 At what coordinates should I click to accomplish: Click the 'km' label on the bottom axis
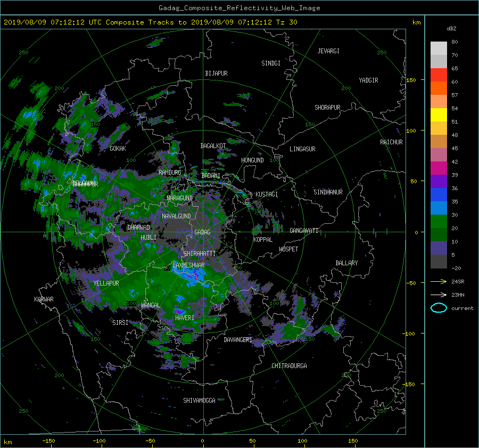(7, 442)
